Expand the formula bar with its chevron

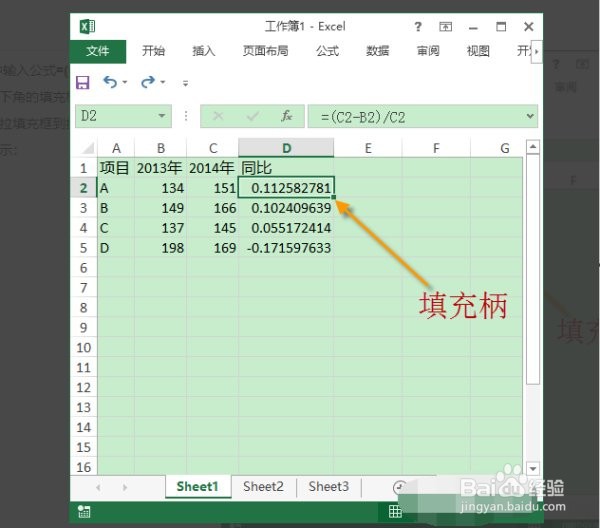[x=530, y=116]
